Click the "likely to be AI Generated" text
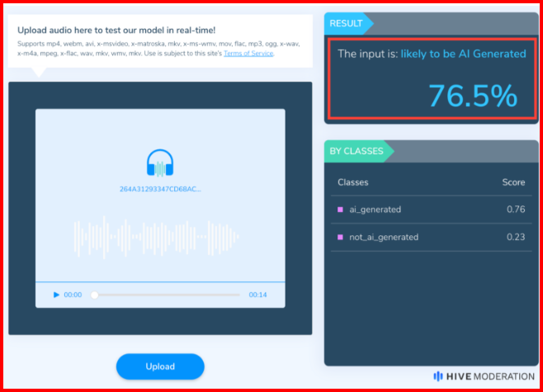This screenshot has height=392, width=543. (x=463, y=54)
